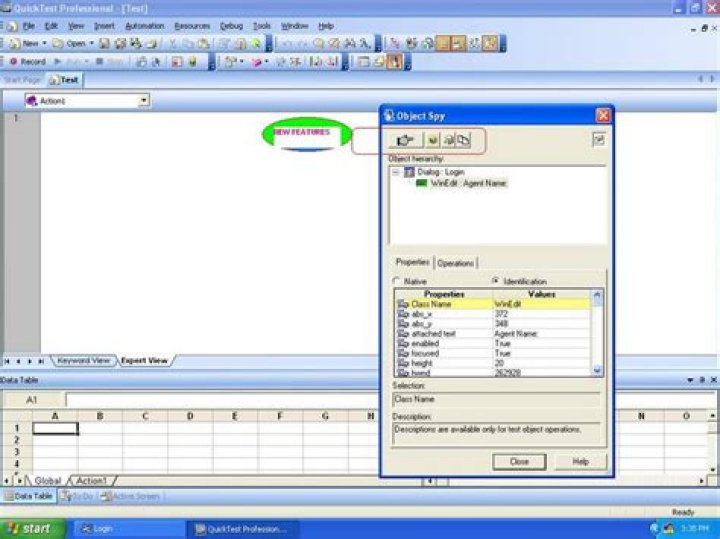Click the property icon beside enabled
The width and height of the screenshot is (720, 539).
coord(403,343)
